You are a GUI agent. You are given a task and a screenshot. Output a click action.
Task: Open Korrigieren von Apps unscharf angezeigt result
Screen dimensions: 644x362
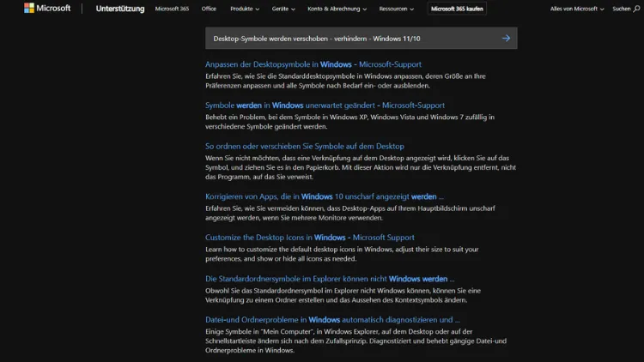324,196
